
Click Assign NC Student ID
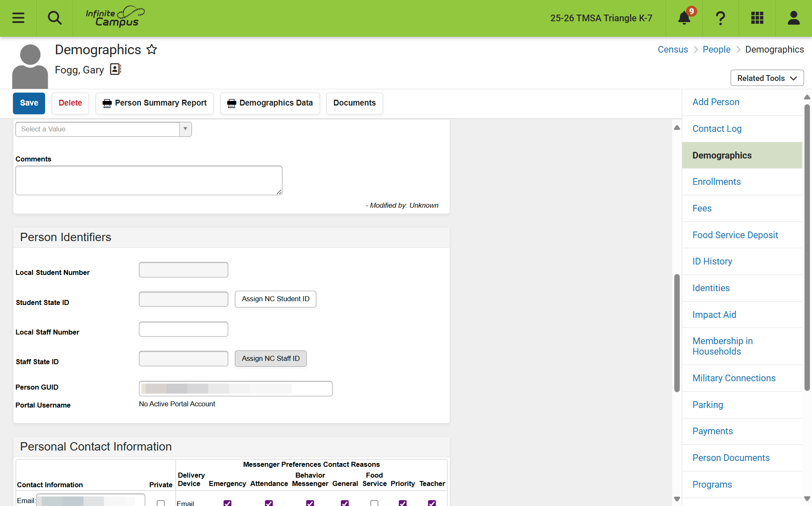click(275, 299)
